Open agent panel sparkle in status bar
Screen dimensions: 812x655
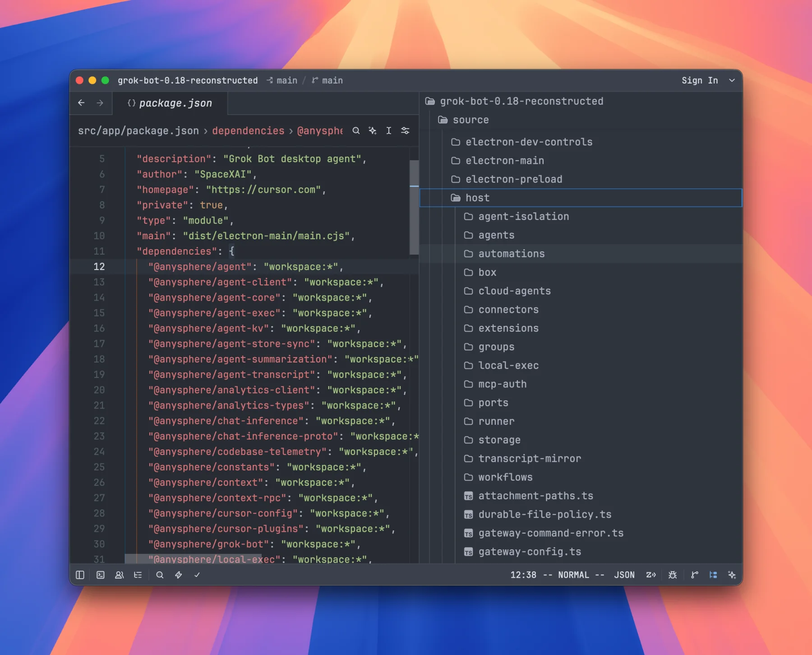pyautogui.click(x=732, y=575)
